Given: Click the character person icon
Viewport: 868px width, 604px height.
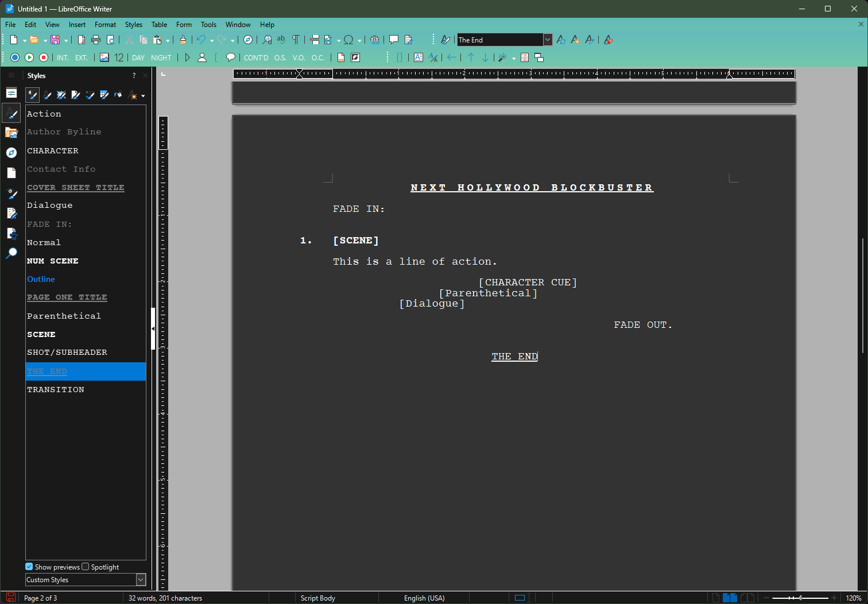Looking at the screenshot, I should (x=202, y=57).
